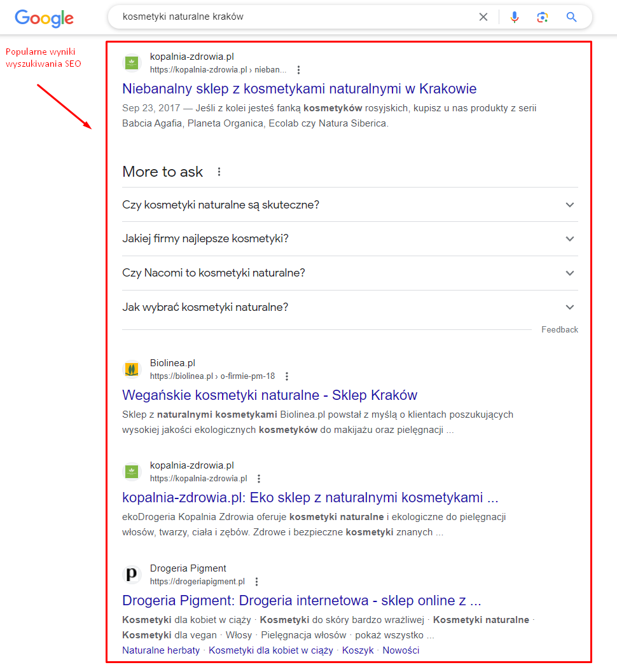
Task: Expand Czy kosmetyki naturalne są skuteczne?
Action: pyautogui.click(x=350, y=205)
